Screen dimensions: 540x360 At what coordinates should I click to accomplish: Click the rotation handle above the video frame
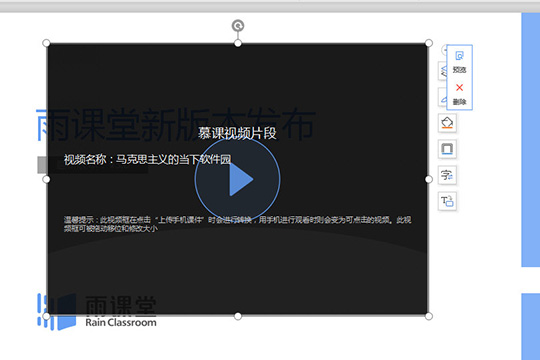click(238, 26)
